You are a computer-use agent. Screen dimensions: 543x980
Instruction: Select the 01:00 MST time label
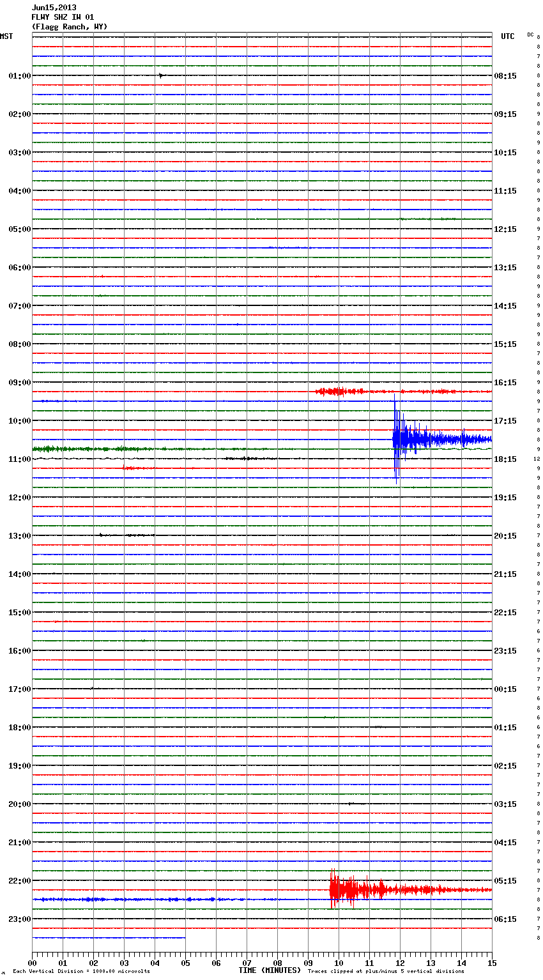(19, 76)
